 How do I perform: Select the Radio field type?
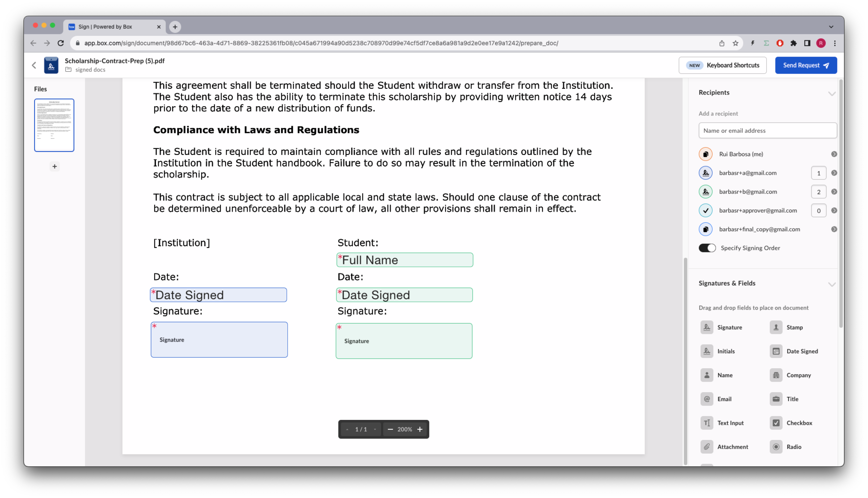(776, 447)
